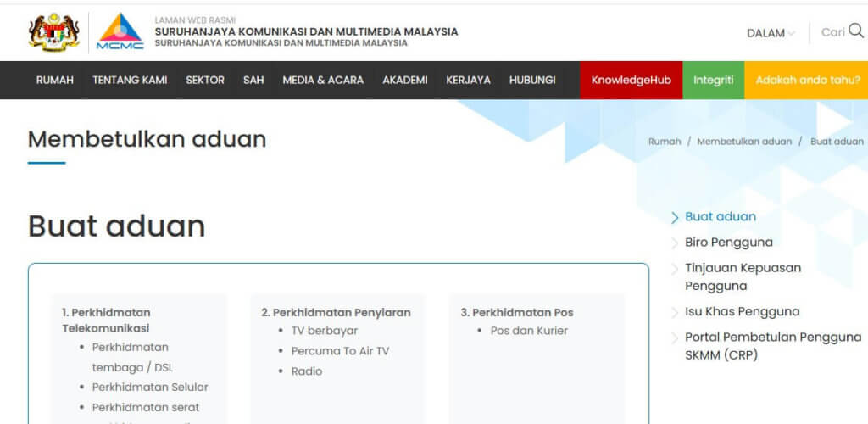Click Perkhidmatan serat list item
This screenshot has width=868, height=424.
[146, 407]
